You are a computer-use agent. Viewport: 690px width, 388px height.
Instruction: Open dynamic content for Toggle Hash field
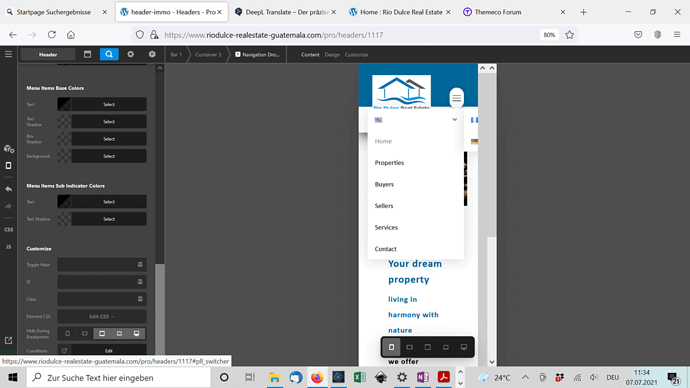[x=140, y=264]
